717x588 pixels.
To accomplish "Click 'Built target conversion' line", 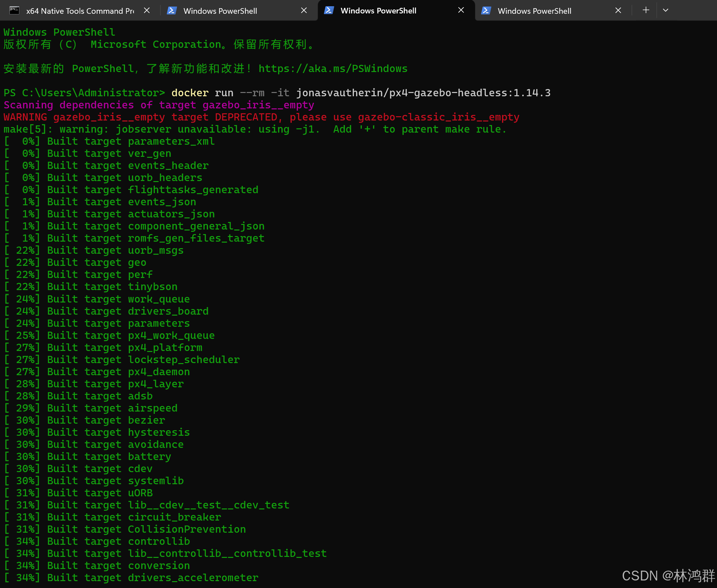I will click(97, 566).
